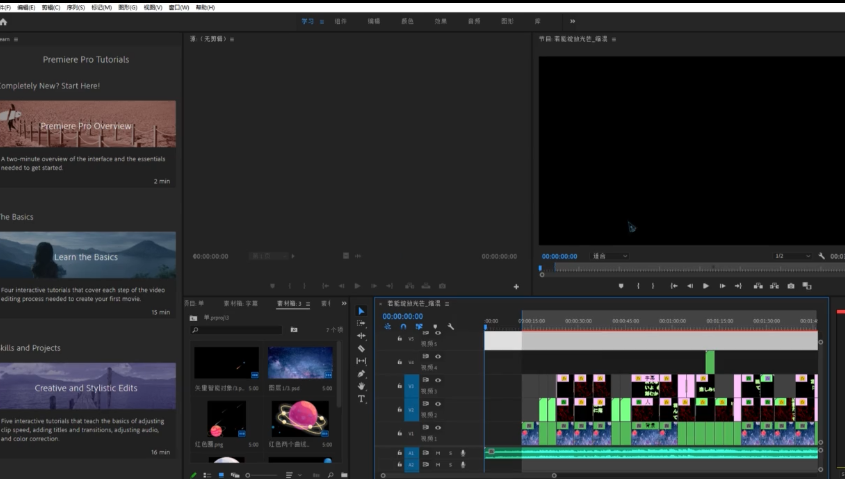Play the sequence in Program monitor

tap(705, 286)
